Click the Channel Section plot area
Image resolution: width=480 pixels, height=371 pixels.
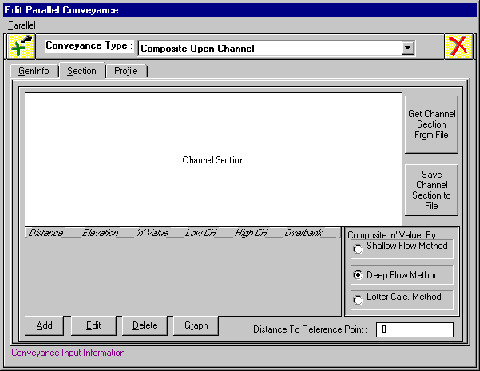coord(213,159)
